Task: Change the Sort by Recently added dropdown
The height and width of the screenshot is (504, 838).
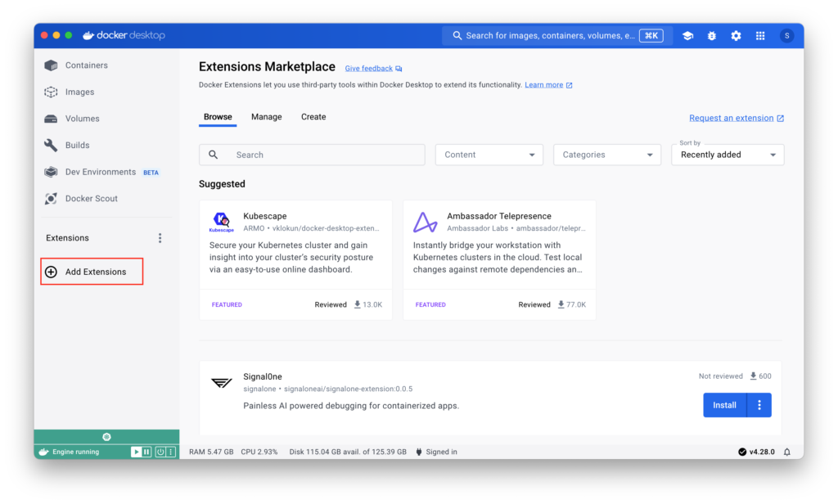Action: pyautogui.click(x=727, y=155)
